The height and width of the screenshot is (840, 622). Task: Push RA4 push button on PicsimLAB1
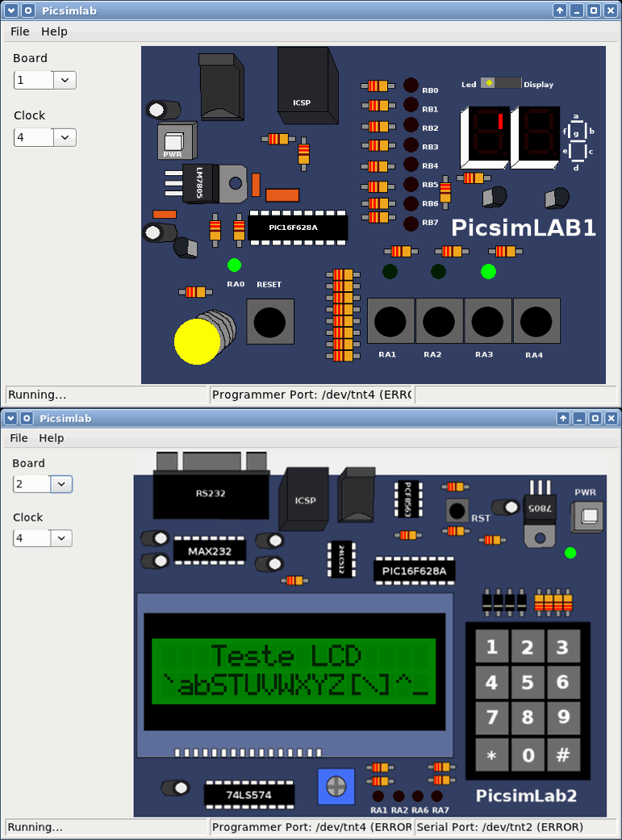point(536,321)
